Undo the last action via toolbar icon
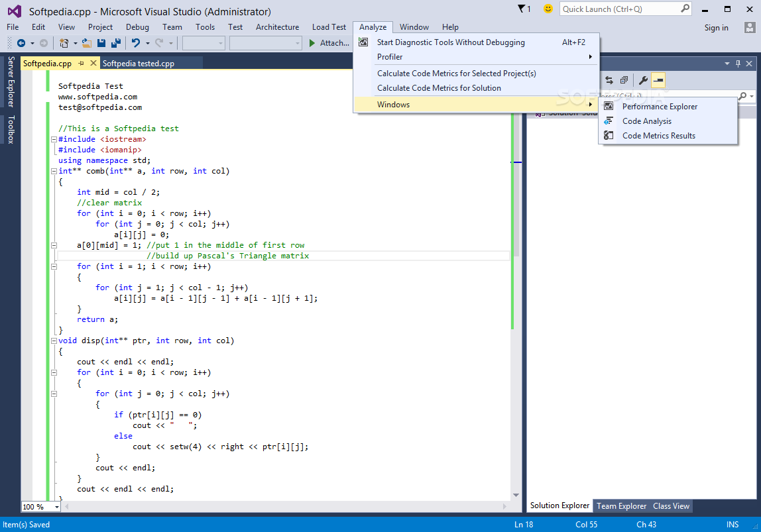Screen dimensions: 761x532 (136, 43)
